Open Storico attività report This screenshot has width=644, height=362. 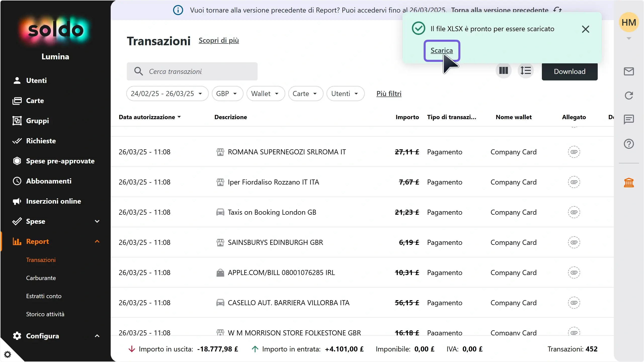45,314
